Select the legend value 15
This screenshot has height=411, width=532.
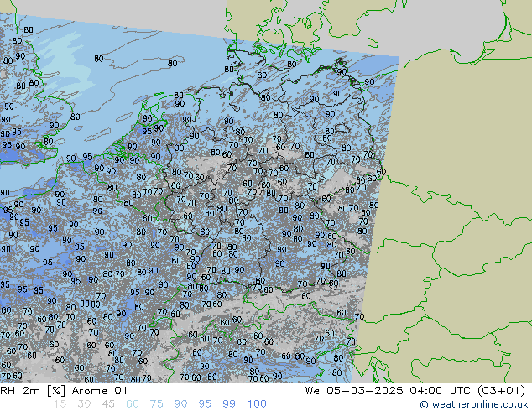[x=60, y=404]
